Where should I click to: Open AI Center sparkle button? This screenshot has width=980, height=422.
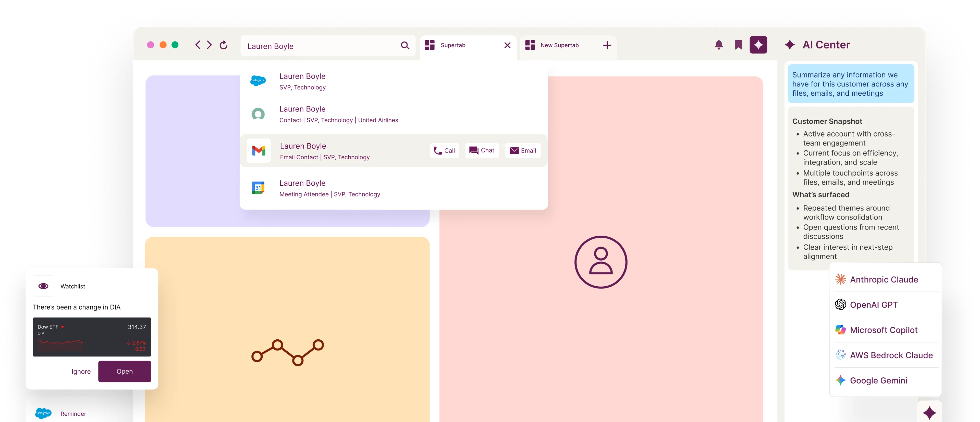[x=758, y=45]
